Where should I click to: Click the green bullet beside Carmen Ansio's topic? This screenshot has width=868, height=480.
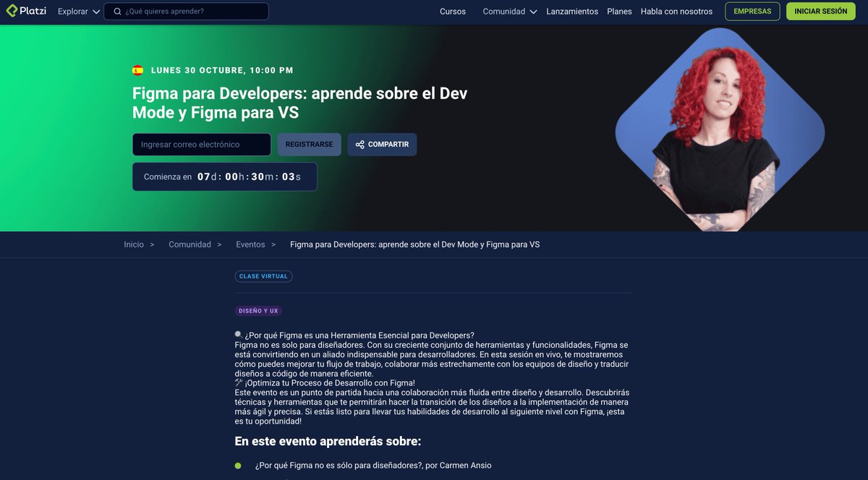coord(237,466)
